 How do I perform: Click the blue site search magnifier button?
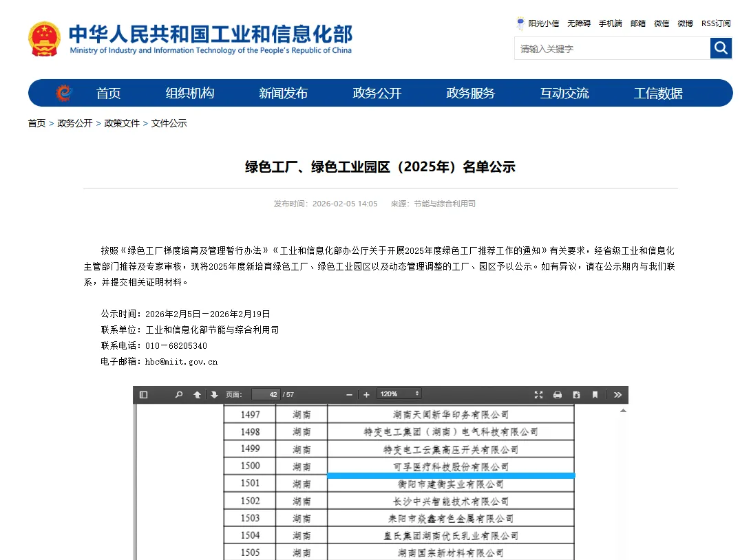(x=721, y=48)
